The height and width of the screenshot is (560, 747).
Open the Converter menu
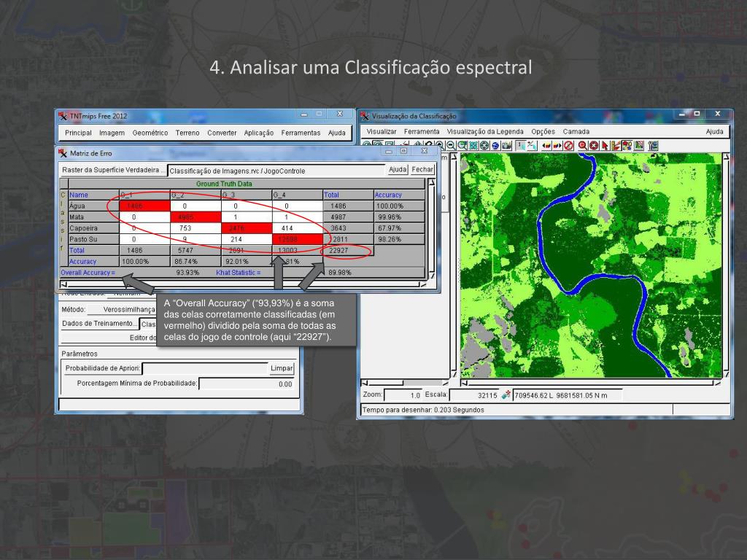click(222, 133)
